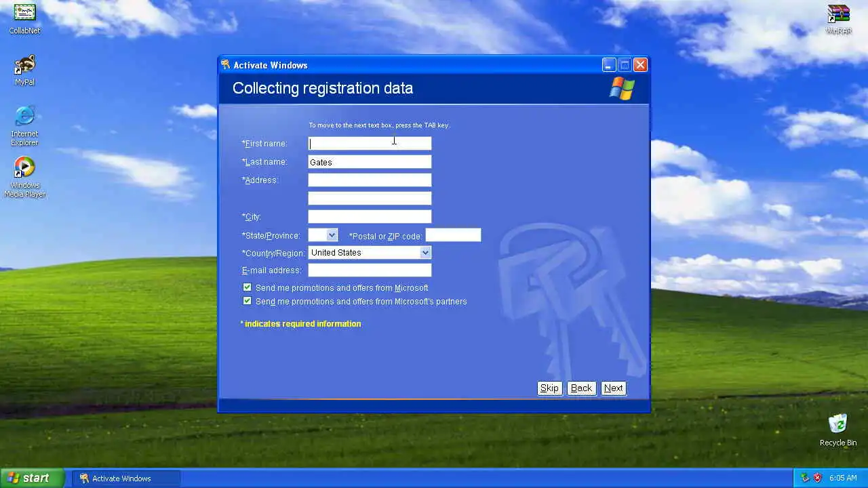
Task: Click the Windows flag logo in the header
Action: 622,88
